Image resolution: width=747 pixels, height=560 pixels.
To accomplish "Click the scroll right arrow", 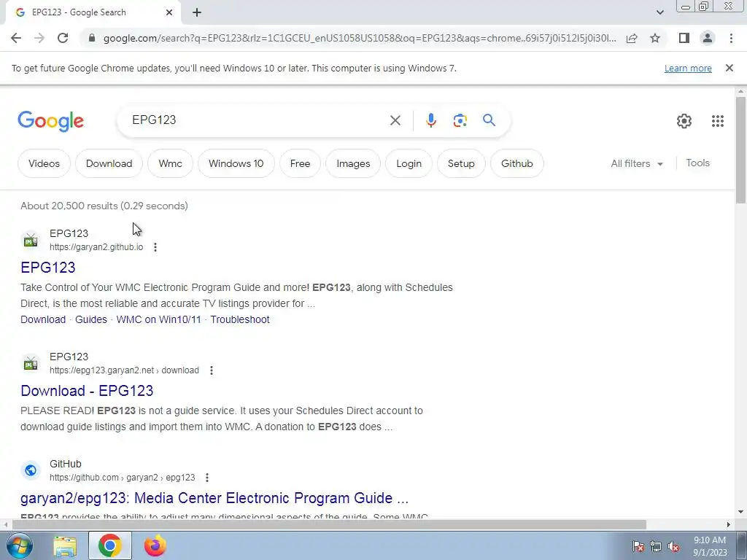I will click(728, 524).
